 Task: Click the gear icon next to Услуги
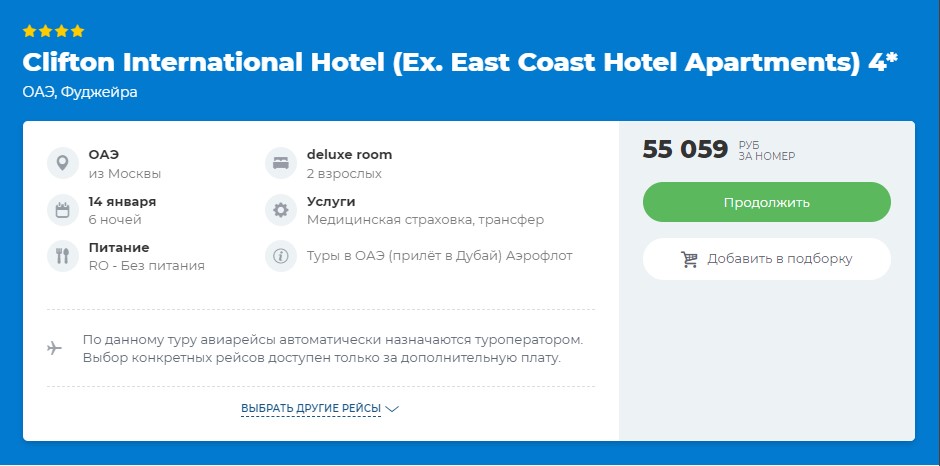tap(281, 210)
